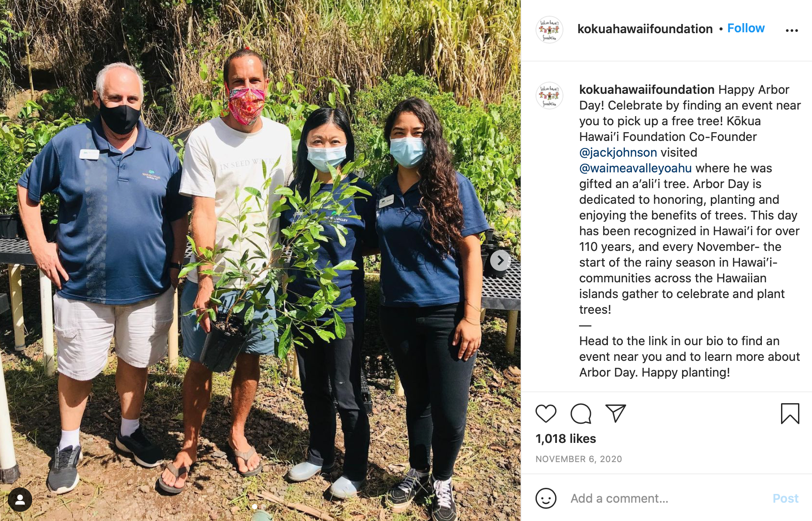Follow the kokuahawaiifoundation account
812x521 pixels.
[x=746, y=28]
